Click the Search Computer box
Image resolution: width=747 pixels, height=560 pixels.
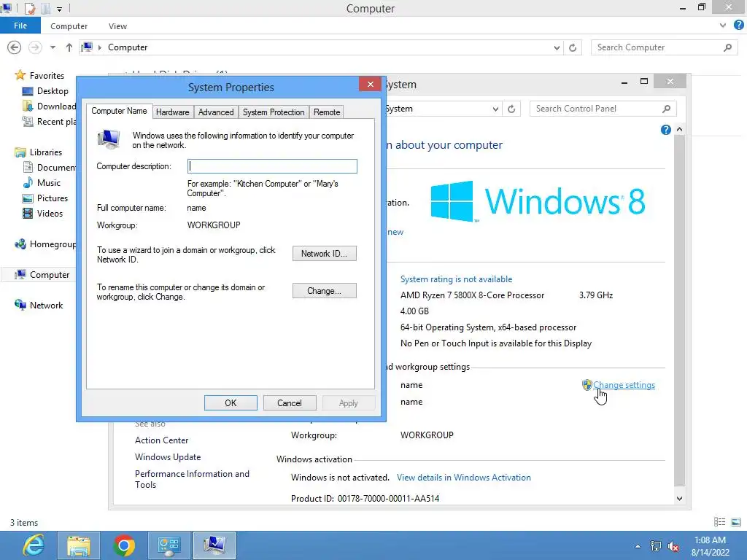[664, 47]
